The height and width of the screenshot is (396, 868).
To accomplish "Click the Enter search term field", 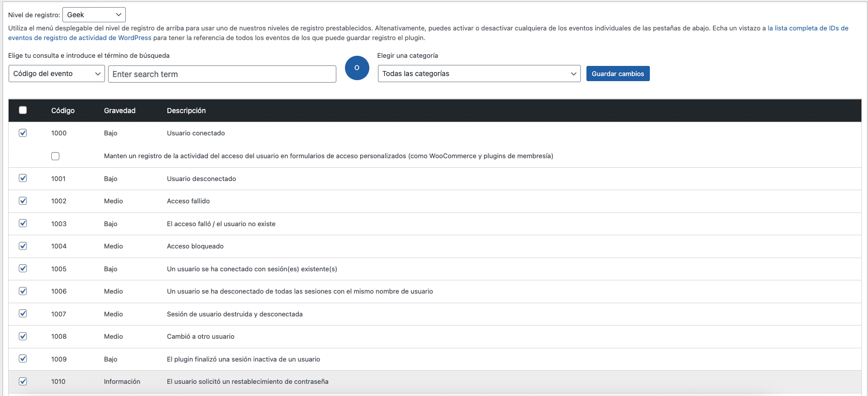I will [x=222, y=74].
